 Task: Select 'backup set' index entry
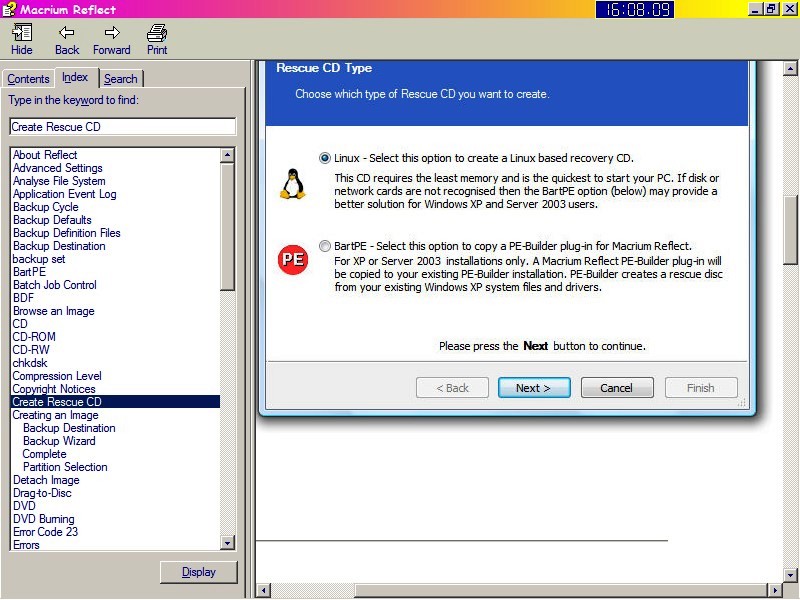coord(39,259)
